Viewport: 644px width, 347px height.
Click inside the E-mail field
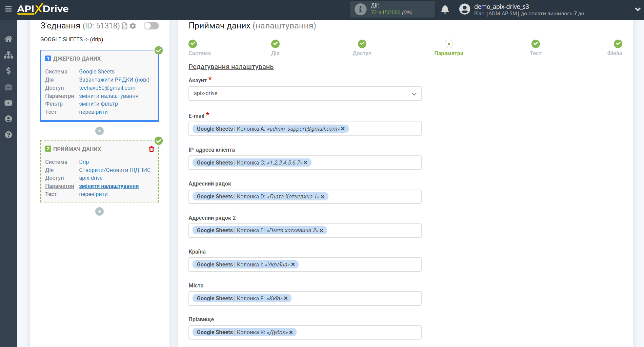[305, 129]
